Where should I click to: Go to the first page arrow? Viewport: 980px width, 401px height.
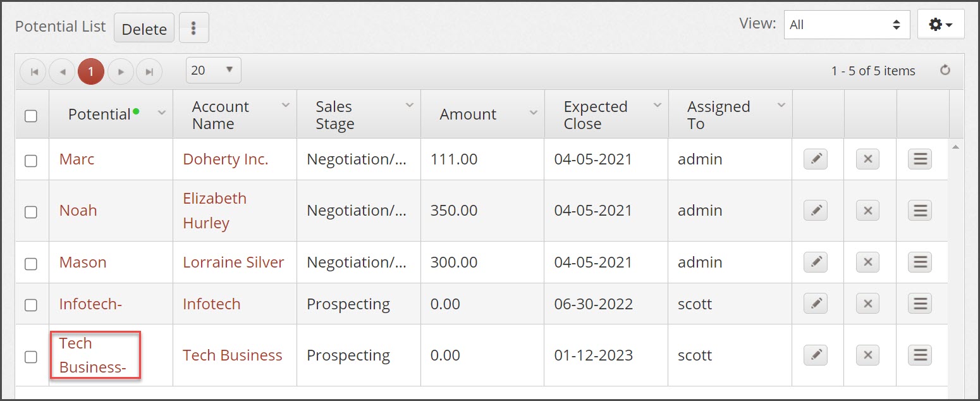click(x=34, y=72)
